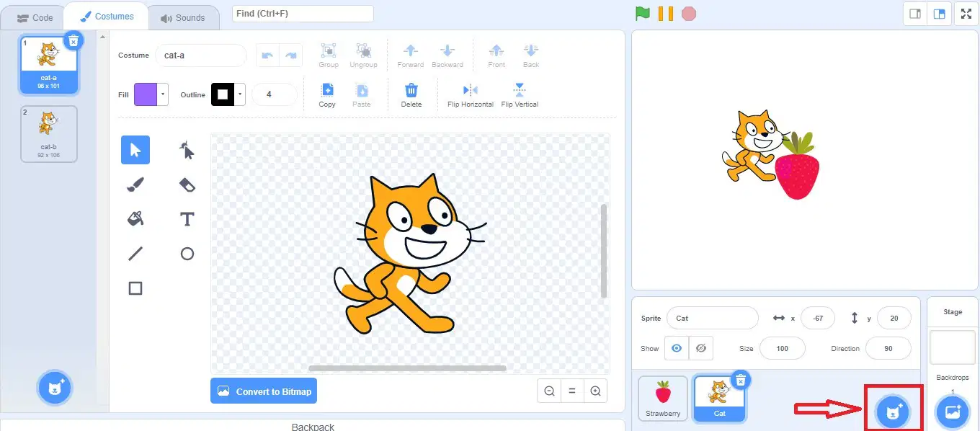The height and width of the screenshot is (431, 980).
Task: Select the Stage backdrop thumbnail
Action: (953, 347)
